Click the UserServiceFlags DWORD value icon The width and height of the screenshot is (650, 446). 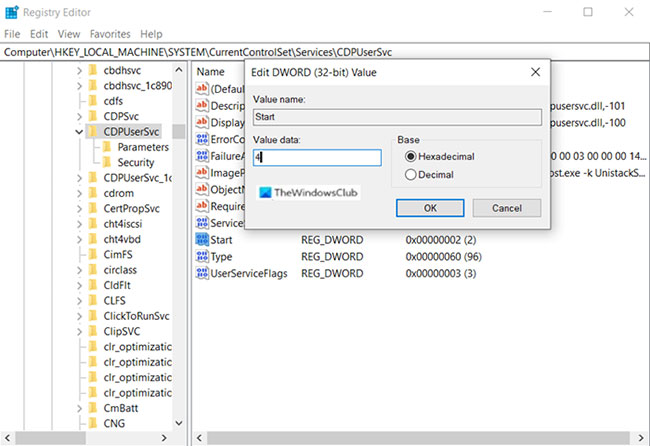coord(201,273)
